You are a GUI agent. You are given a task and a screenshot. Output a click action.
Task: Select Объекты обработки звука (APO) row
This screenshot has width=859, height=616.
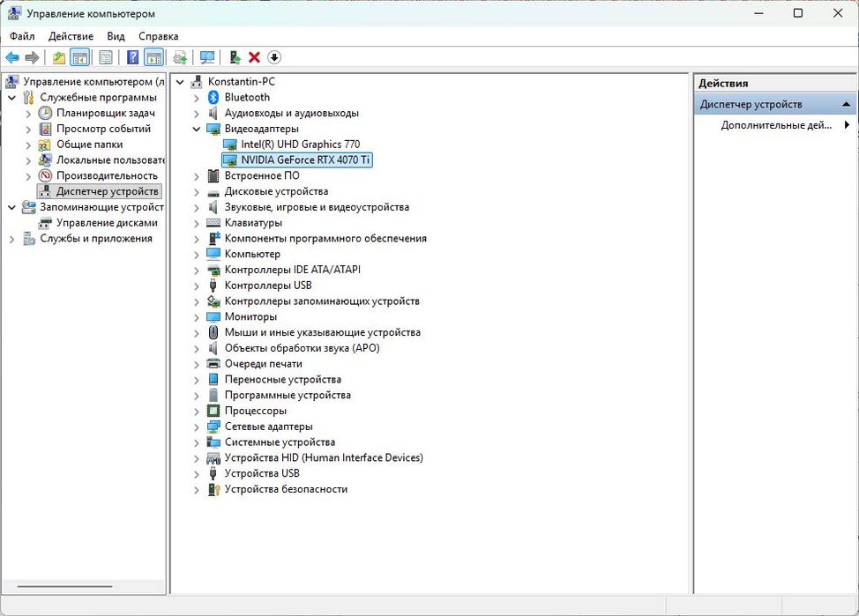(302, 348)
